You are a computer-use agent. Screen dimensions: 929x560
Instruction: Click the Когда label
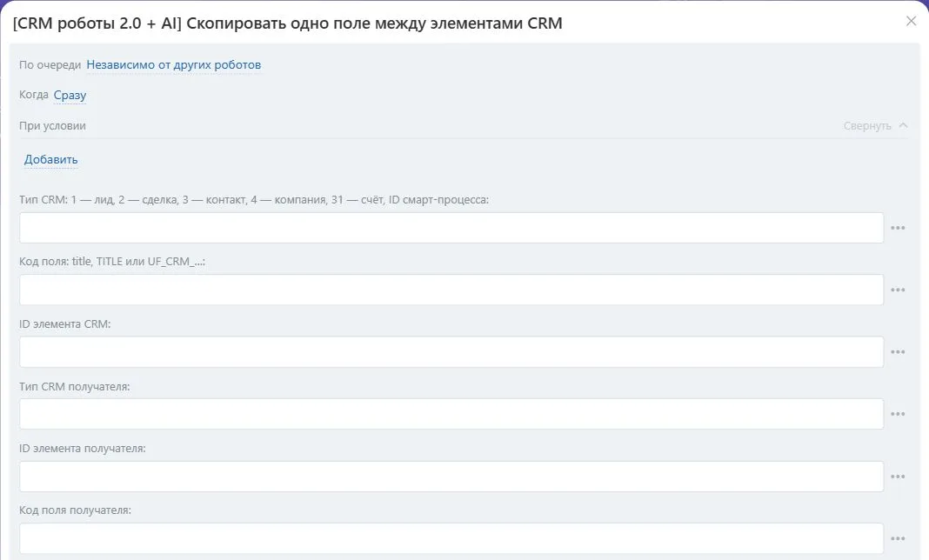pyautogui.click(x=34, y=95)
